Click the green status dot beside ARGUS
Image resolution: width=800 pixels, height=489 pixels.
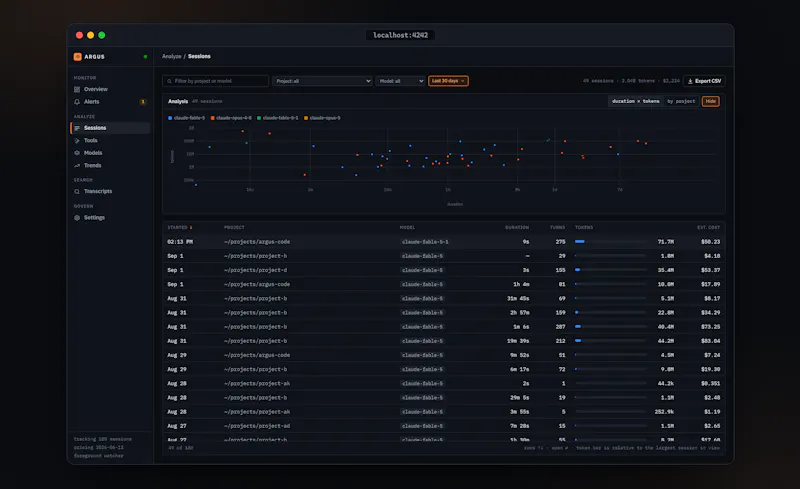click(145, 57)
